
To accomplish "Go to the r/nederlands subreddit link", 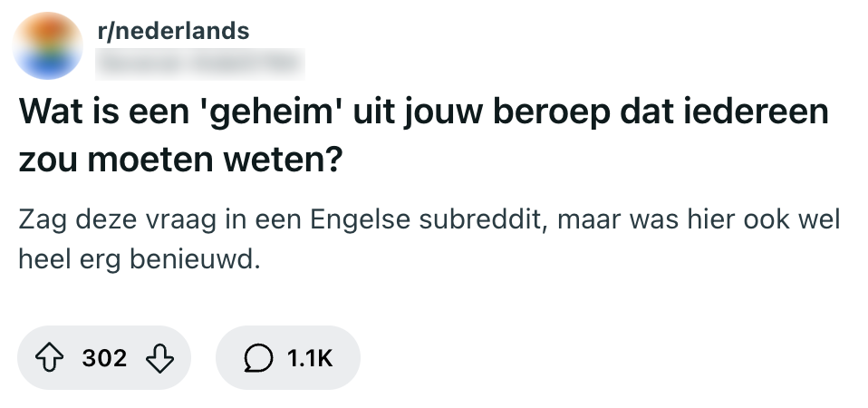I will pos(172,31).
